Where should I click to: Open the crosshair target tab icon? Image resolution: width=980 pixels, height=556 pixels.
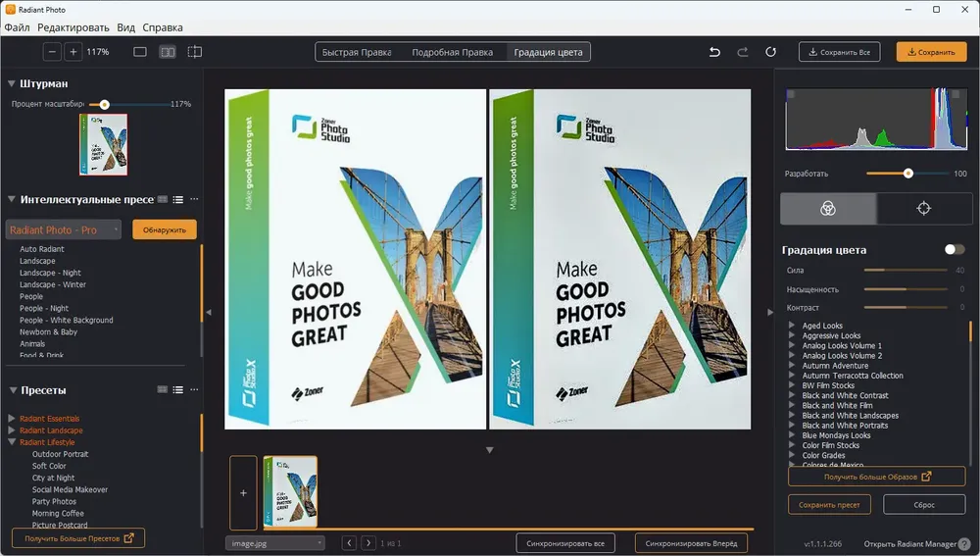(x=924, y=208)
